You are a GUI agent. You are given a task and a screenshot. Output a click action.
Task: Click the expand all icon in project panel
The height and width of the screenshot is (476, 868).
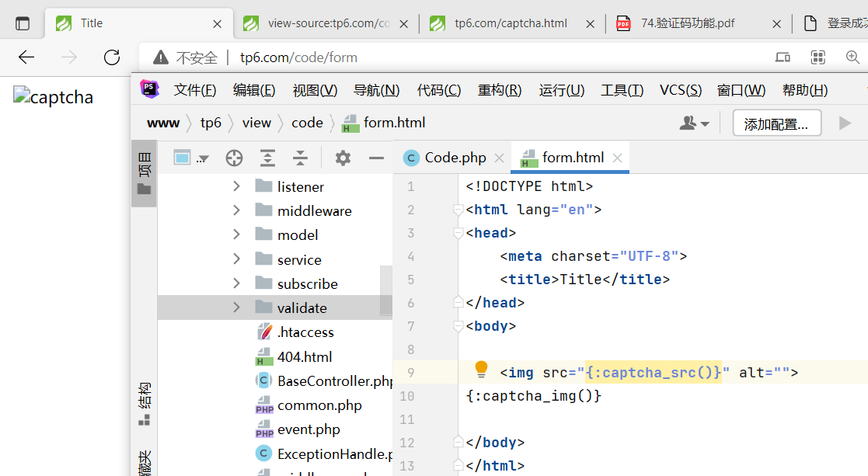(x=267, y=158)
